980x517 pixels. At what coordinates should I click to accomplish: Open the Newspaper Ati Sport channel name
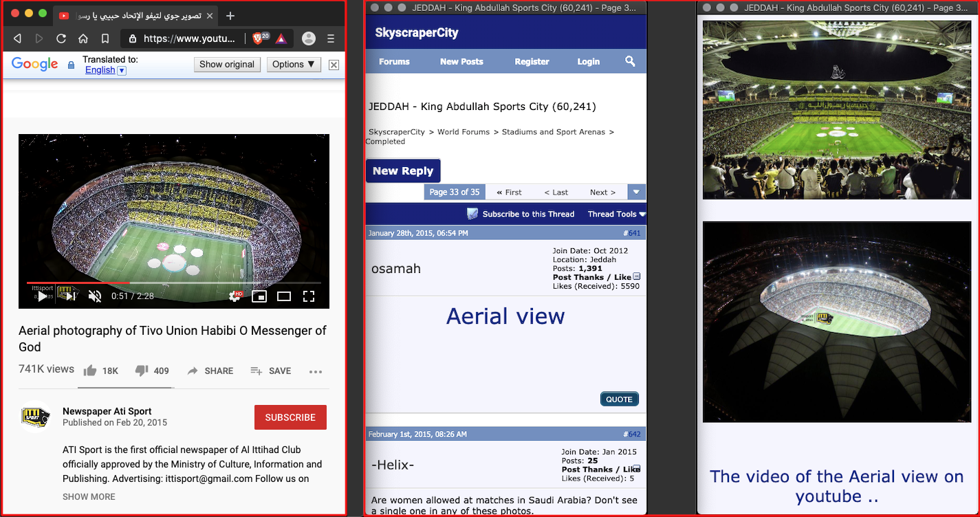[x=107, y=411]
